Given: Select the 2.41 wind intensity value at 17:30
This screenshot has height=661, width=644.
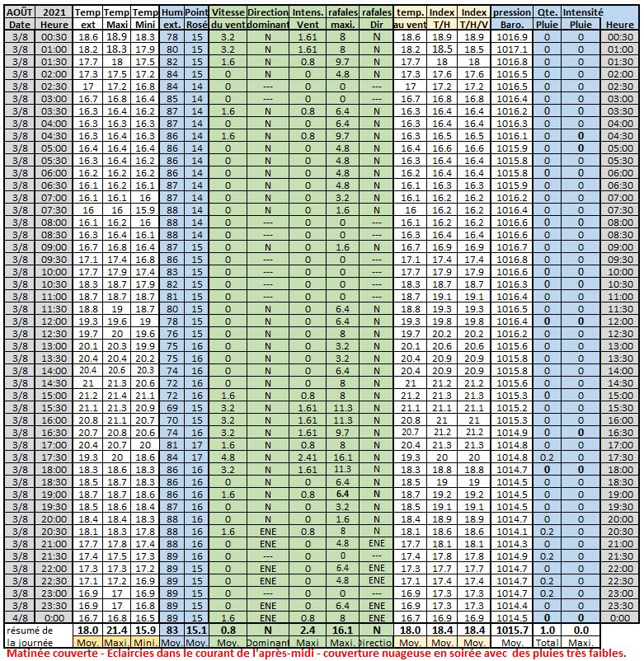Looking at the screenshot, I should pyautogui.click(x=308, y=456).
